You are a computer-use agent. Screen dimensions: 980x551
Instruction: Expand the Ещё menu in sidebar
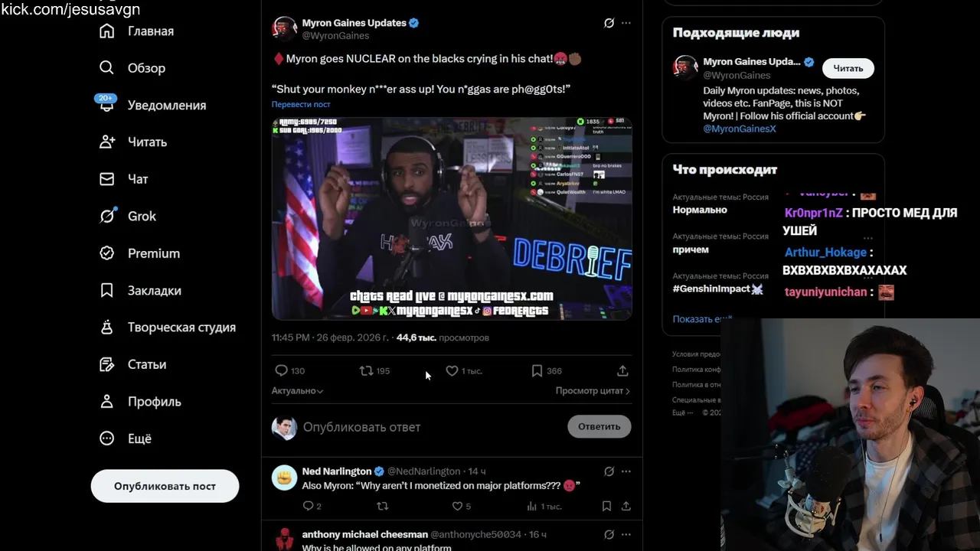coord(126,439)
